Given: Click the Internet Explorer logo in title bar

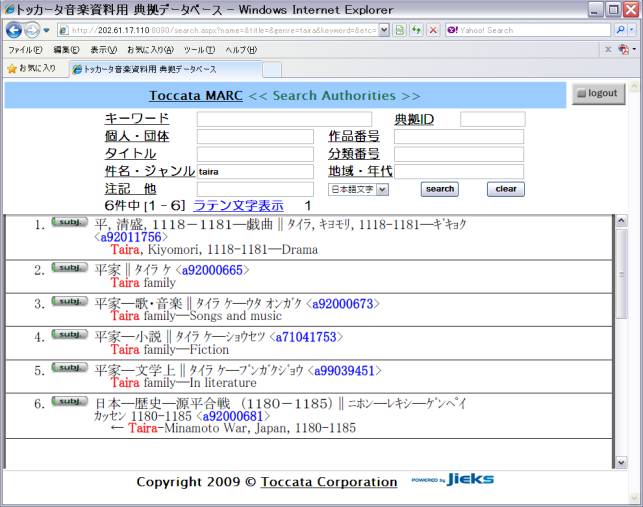Looking at the screenshot, I should pos(9,9).
